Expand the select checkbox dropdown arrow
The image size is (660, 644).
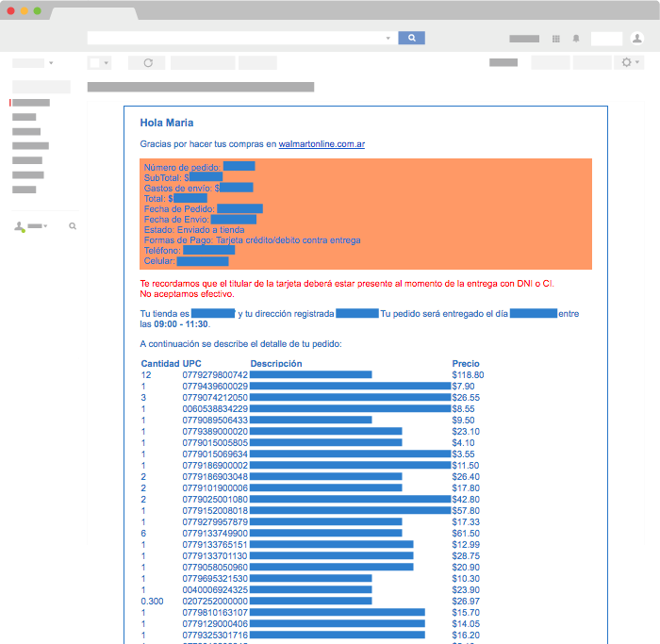(106, 63)
